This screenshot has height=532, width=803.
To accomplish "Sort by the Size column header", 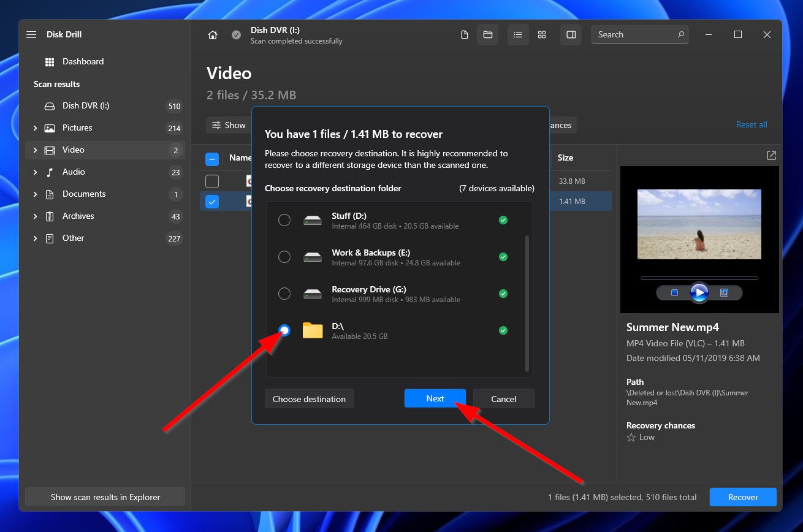I will (565, 158).
